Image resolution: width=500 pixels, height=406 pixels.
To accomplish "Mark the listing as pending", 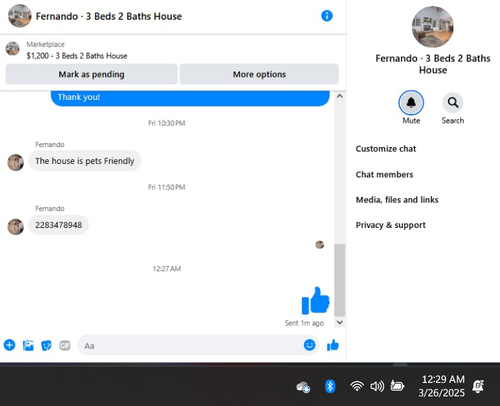I will tap(91, 74).
